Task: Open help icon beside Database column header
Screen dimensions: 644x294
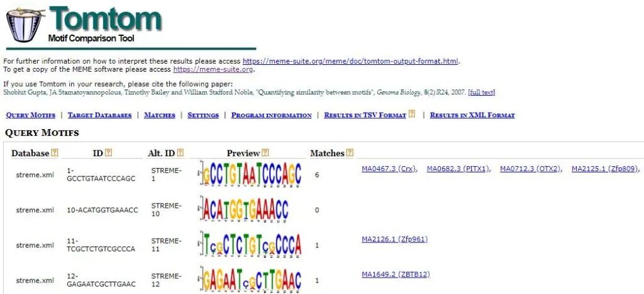Action: (54, 153)
